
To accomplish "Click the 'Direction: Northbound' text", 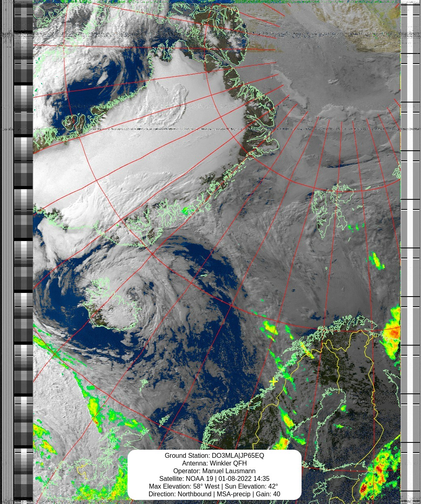I will tap(180, 494).
